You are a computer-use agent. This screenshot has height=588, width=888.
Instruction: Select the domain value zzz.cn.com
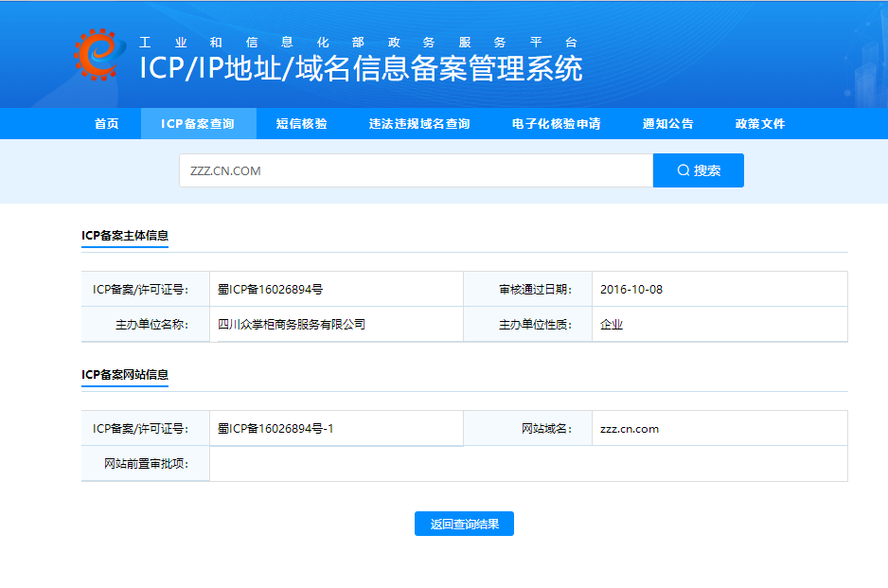[x=630, y=429]
